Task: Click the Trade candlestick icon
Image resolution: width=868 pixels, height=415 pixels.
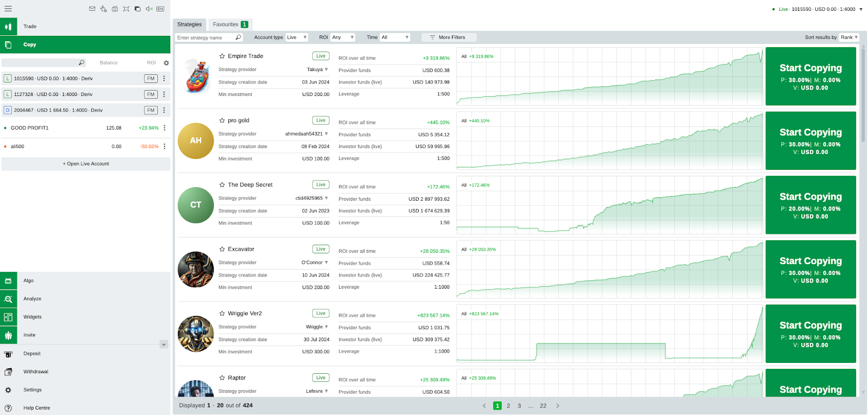Action: tap(9, 27)
